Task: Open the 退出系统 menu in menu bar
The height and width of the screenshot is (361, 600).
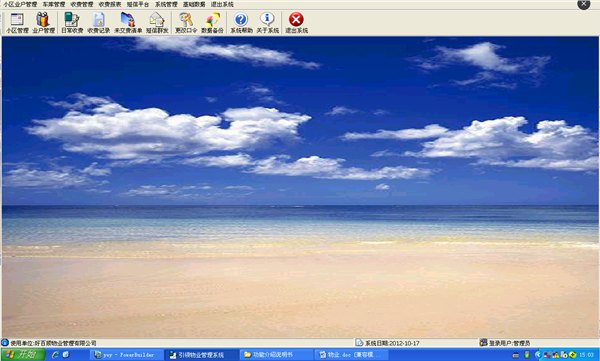Action: (x=222, y=4)
